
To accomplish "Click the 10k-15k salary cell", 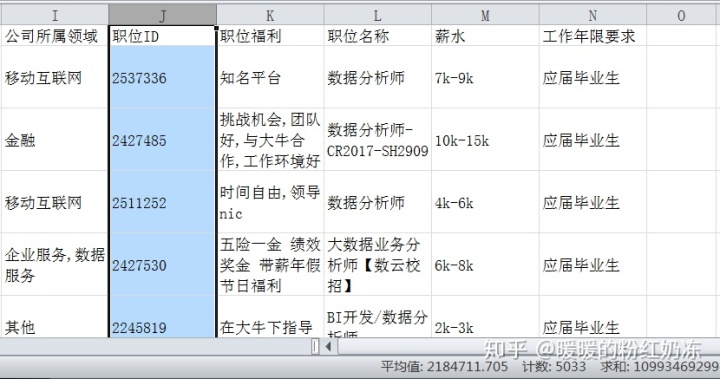I will click(x=485, y=140).
